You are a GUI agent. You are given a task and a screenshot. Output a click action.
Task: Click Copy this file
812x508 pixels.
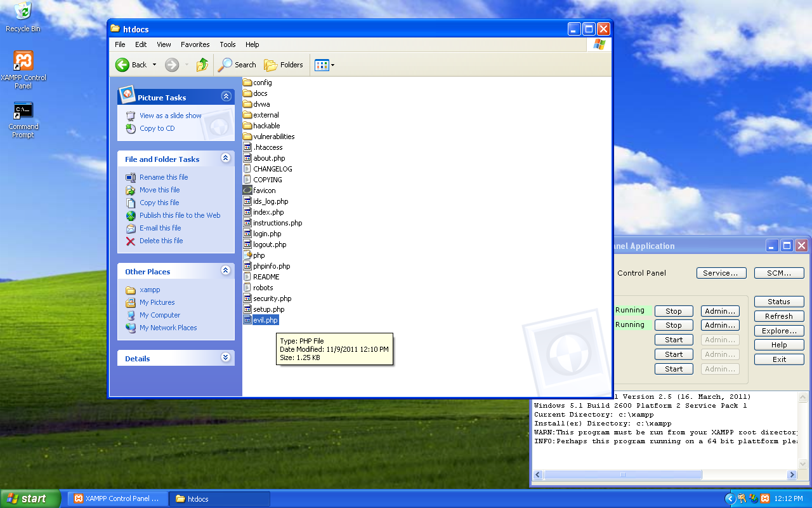(159, 203)
